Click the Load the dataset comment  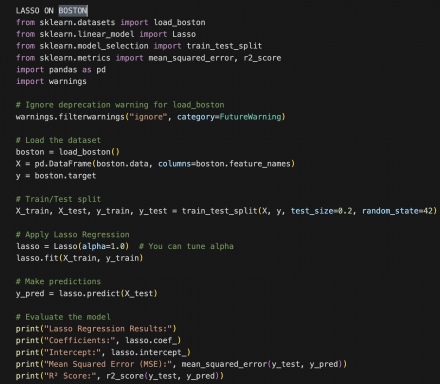(58, 140)
